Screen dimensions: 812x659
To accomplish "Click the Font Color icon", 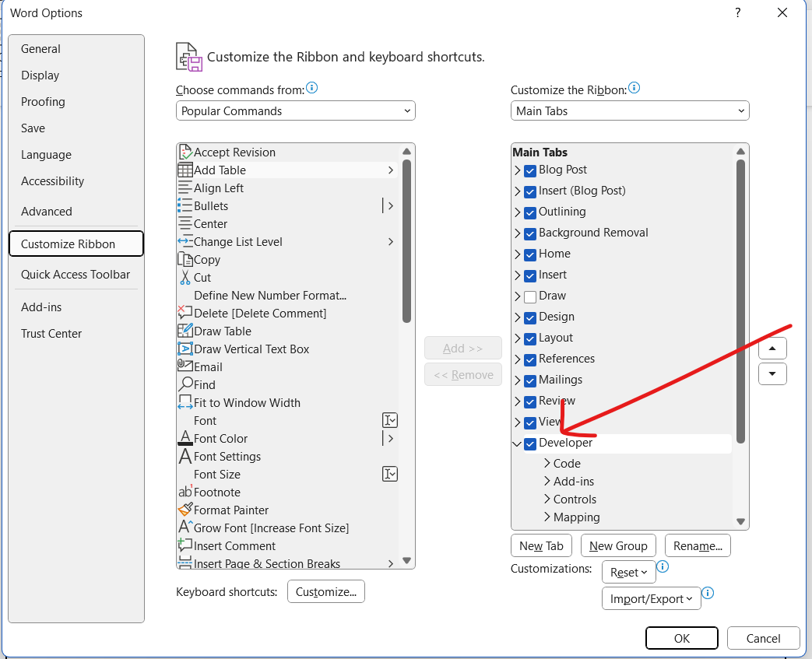I will click(x=185, y=439).
